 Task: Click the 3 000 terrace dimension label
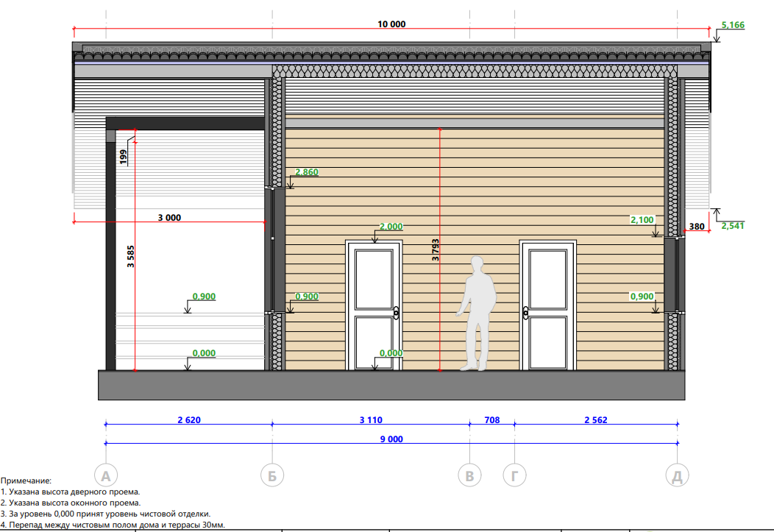tap(169, 218)
